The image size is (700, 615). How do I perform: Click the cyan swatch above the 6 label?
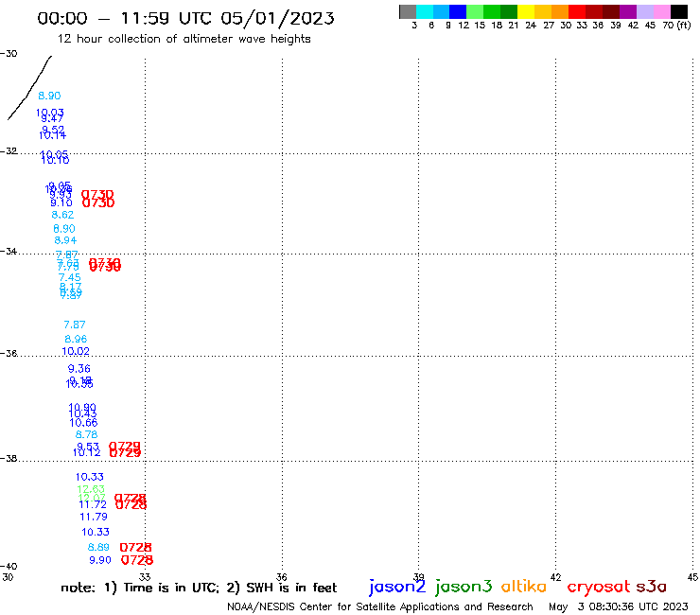(x=425, y=11)
